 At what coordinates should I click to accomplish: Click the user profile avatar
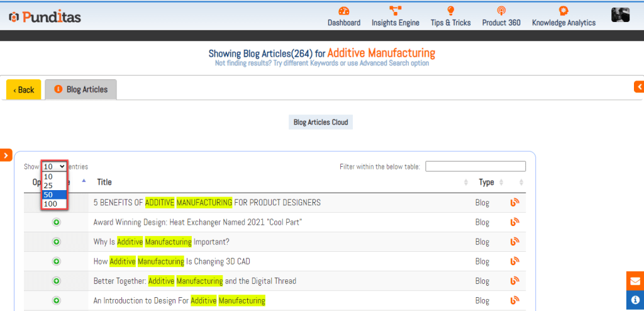pos(620,14)
